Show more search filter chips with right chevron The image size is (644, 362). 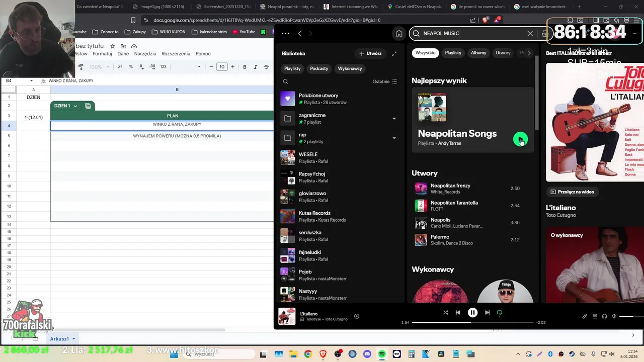[529, 53]
